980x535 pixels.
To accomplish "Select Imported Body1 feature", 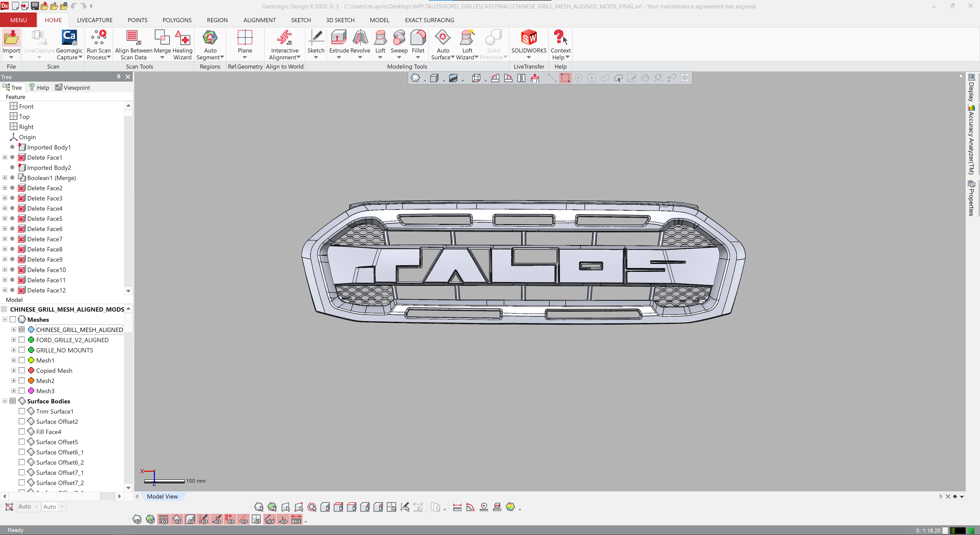I will point(49,147).
